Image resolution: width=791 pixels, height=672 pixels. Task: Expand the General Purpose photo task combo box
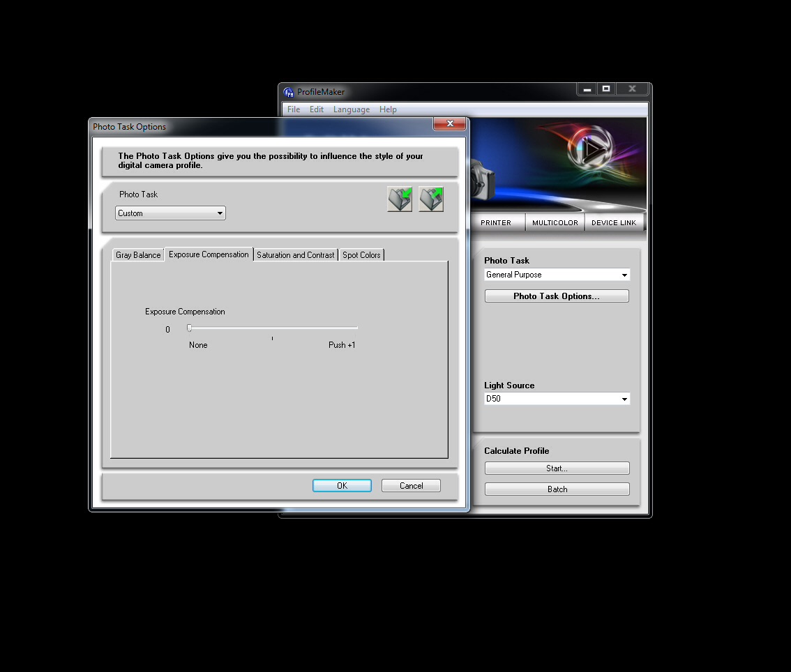557,275
